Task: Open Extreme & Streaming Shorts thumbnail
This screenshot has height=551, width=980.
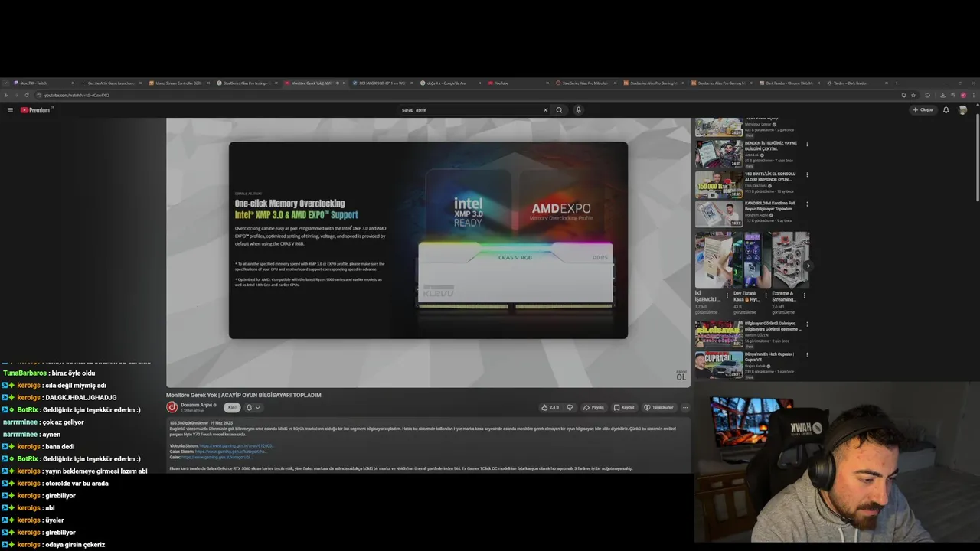Action: point(790,260)
